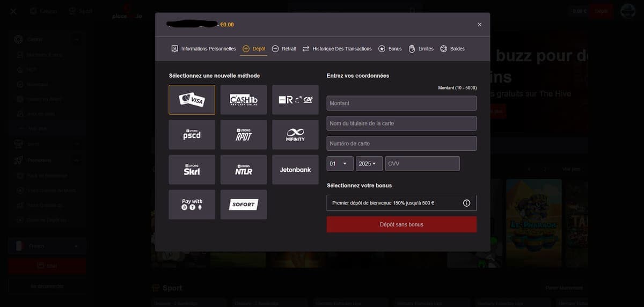Select the Visa card payment method
Image resolution: width=644 pixels, height=307 pixels.
tap(192, 99)
